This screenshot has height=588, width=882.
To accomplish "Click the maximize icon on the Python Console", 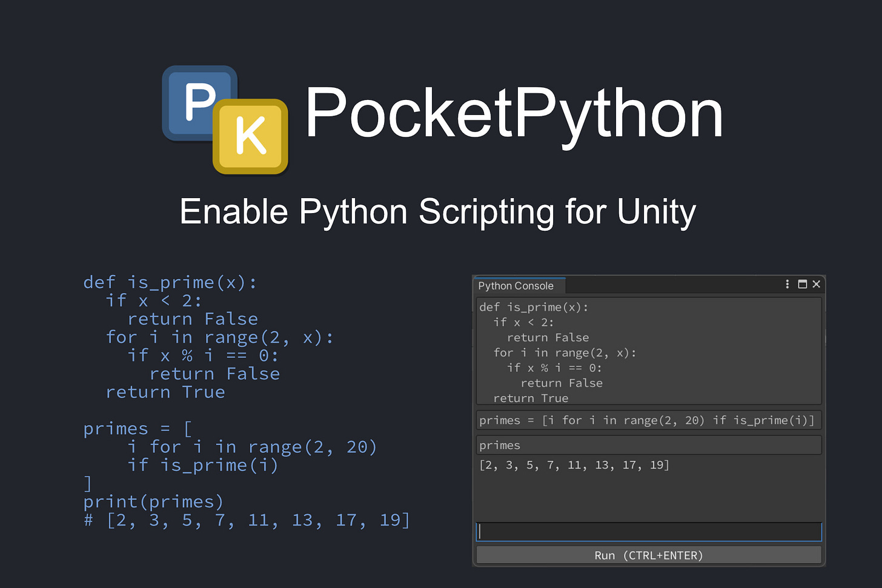I will (801, 283).
